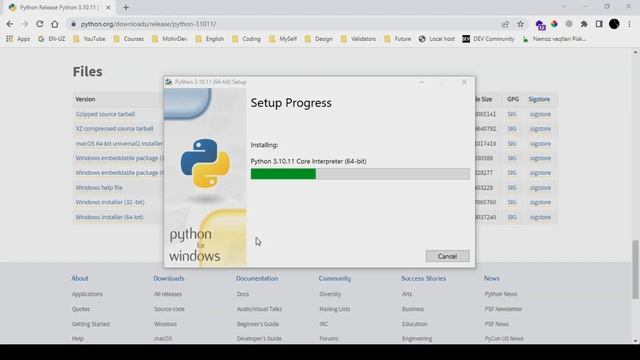Screen dimensions: 640x360
Task: Open the Namoz vaqtlari bookmark
Action: 554,39
